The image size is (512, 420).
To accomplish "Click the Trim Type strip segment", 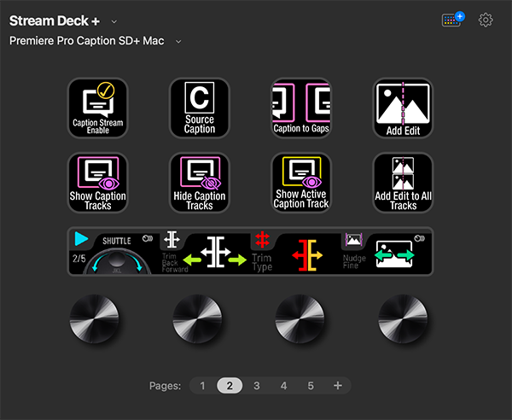I will [296, 252].
